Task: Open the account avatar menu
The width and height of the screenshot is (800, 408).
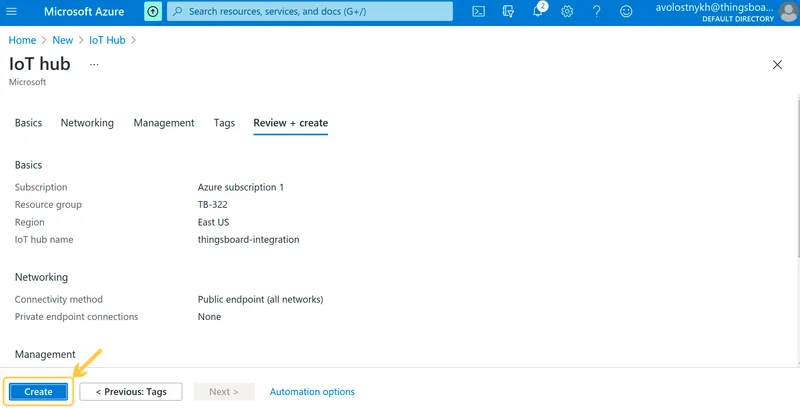Action: [789, 11]
